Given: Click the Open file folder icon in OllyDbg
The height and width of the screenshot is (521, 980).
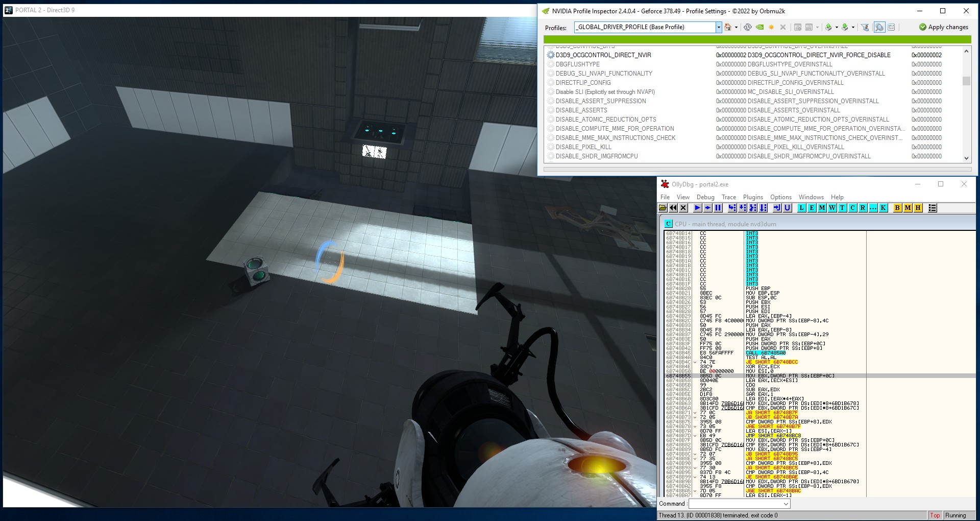Looking at the screenshot, I should 663,208.
